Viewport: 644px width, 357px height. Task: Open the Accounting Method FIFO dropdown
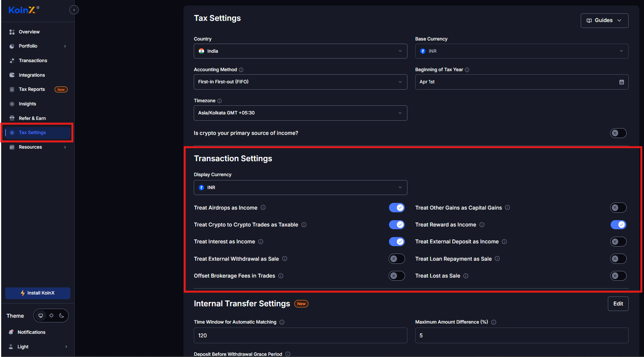[301, 82]
